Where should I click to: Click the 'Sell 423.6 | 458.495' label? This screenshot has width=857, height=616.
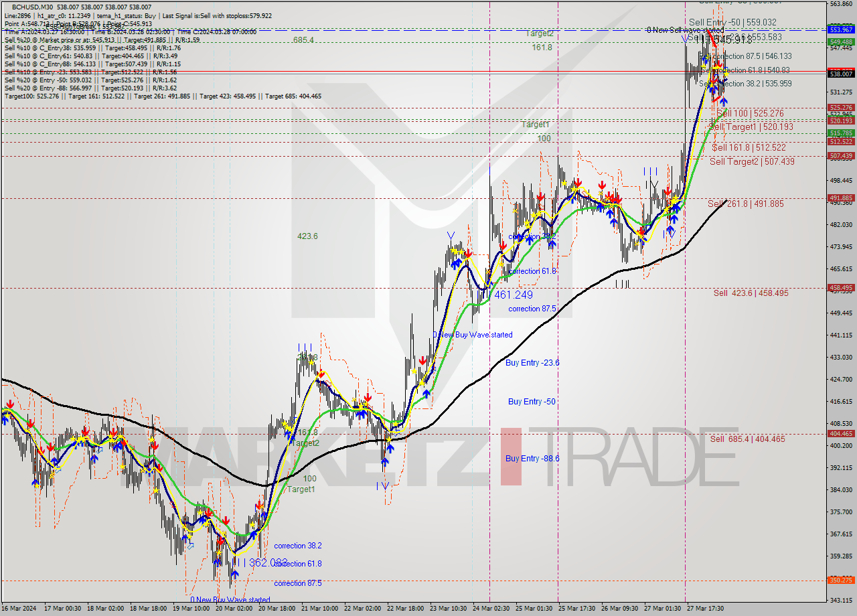click(x=751, y=293)
